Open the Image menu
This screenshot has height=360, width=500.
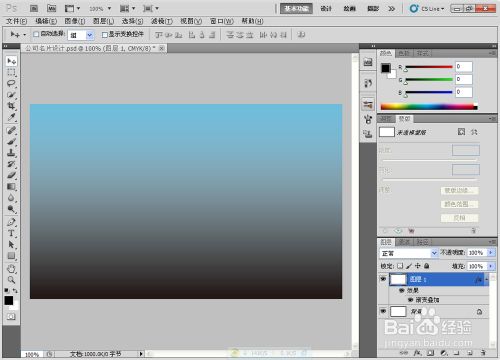(x=75, y=21)
